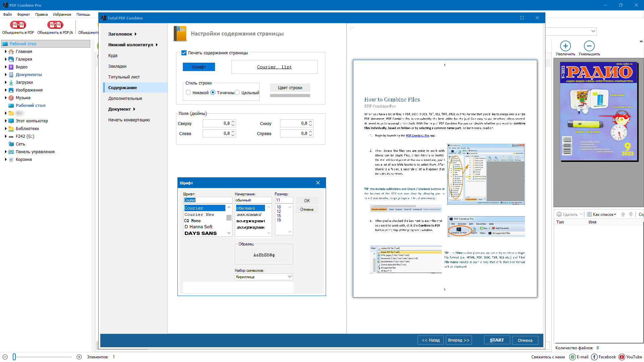Click the zoom-in plus icon in status bar
Viewport: 644px width, 362px height.
79,357
